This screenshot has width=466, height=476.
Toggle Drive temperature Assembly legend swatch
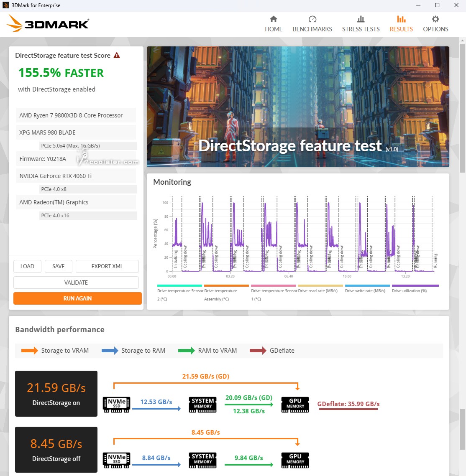pyautogui.click(x=226, y=286)
